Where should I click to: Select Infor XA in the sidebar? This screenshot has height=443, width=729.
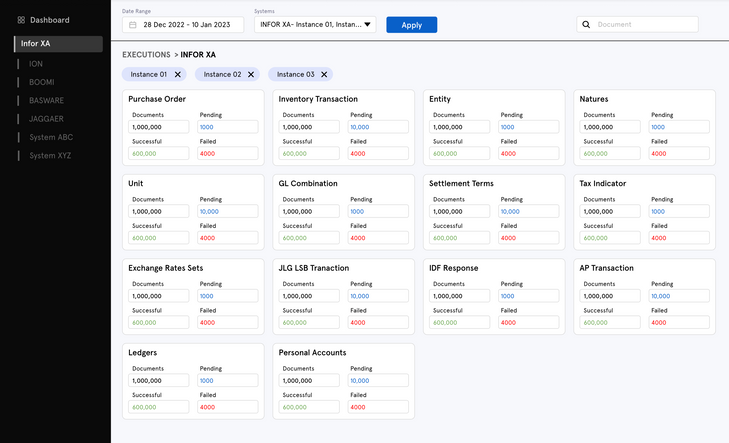pyautogui.click(x=58, y=44)
